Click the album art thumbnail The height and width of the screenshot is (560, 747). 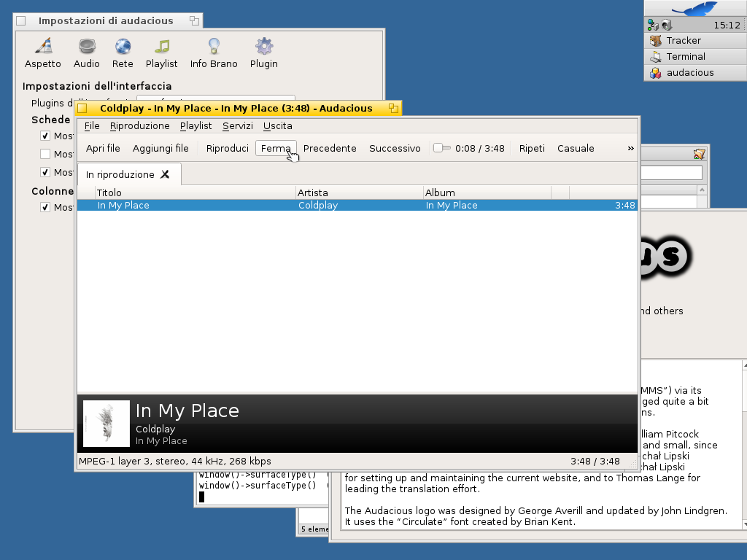(107, 424)
